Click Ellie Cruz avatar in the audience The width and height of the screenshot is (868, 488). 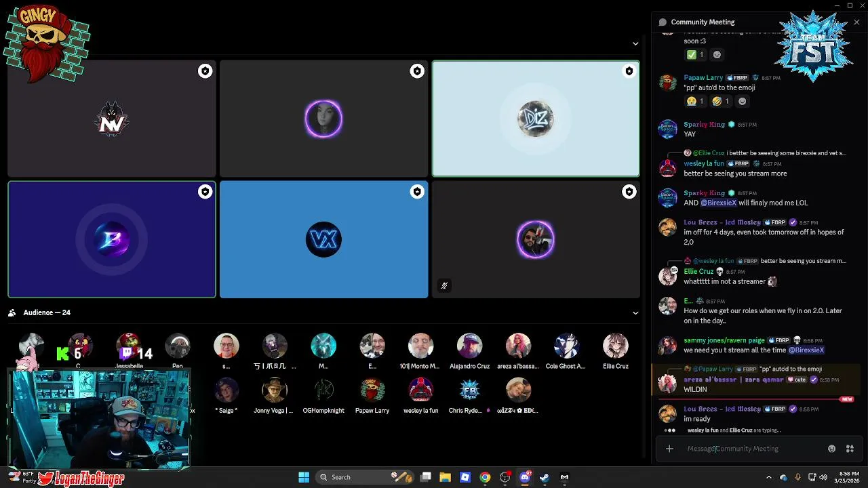(x=616, y=346)
